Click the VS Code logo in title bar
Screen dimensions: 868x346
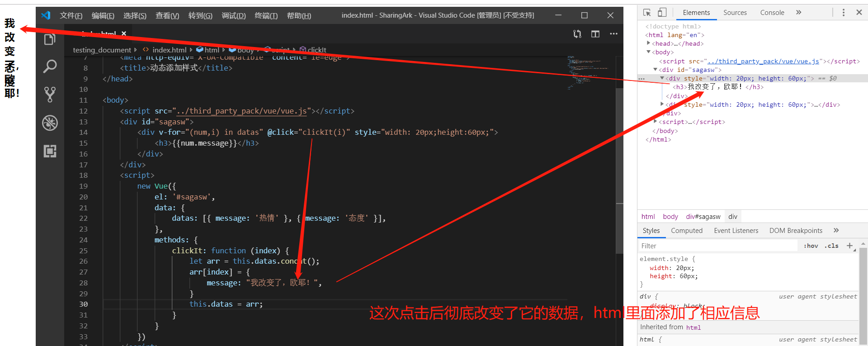pyautogui.click(x=46, y=15)
